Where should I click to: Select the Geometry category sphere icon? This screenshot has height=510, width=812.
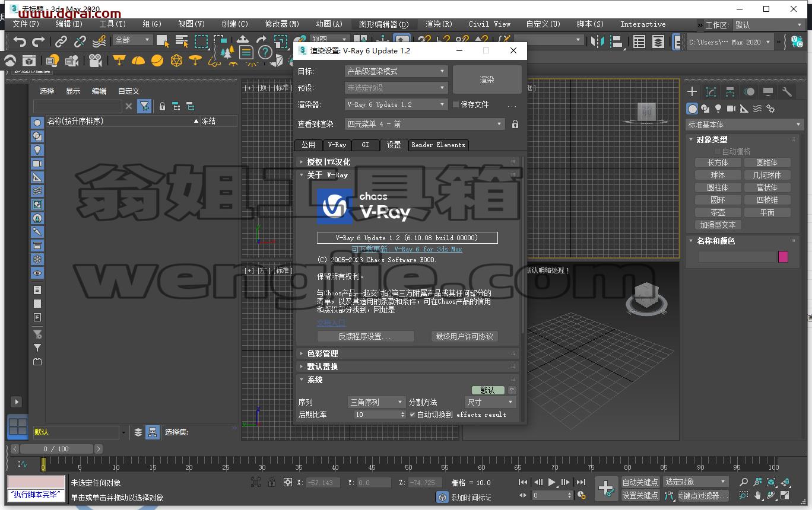[x=692, y=109]
